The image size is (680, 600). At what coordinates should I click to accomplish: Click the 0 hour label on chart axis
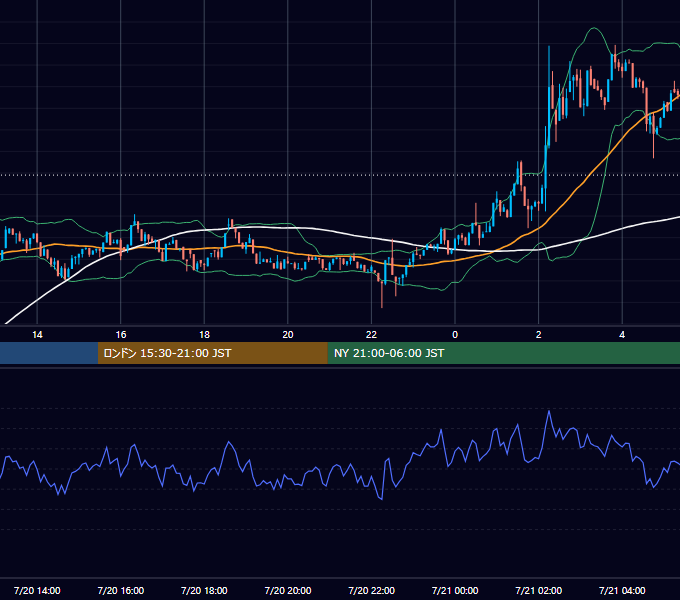click(455, 335)
